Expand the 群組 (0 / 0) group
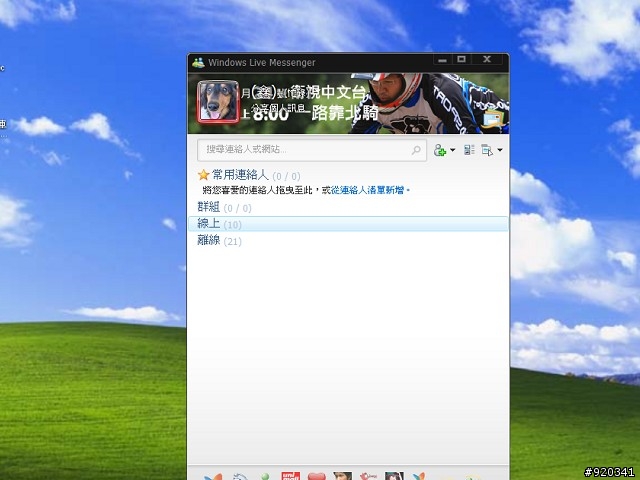 (x=224, y=207)
